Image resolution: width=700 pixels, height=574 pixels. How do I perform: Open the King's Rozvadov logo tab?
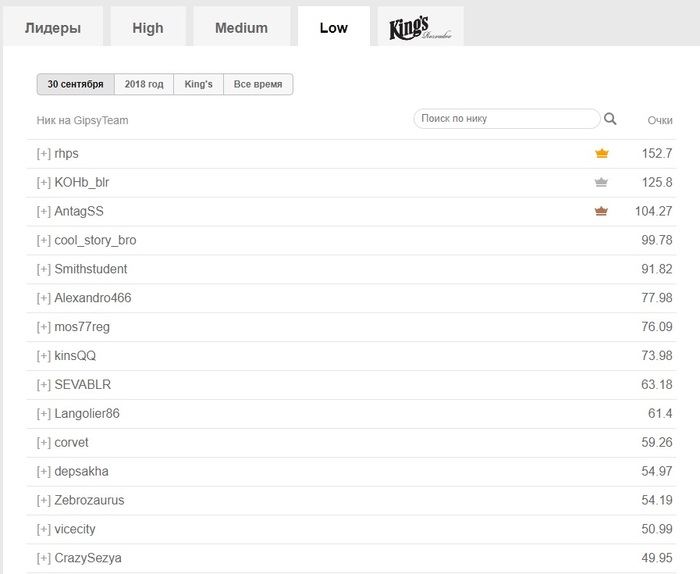pos(416,28)
